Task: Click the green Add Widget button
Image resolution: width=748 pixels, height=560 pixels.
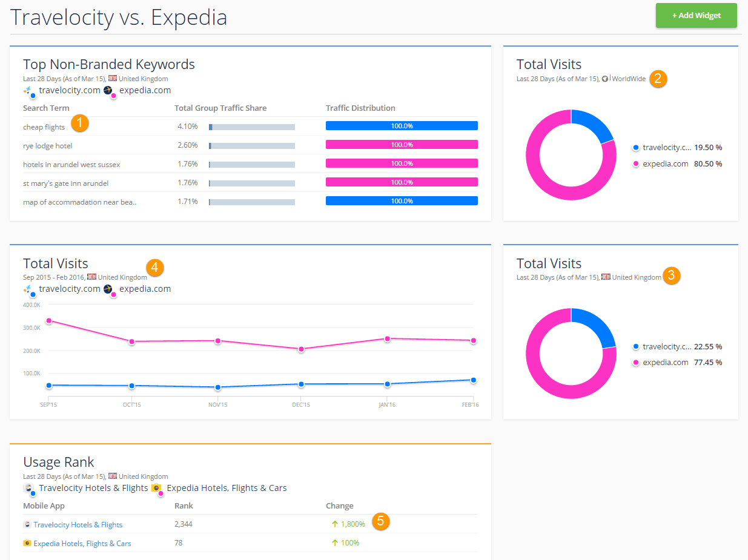Action: coord(697,16)
